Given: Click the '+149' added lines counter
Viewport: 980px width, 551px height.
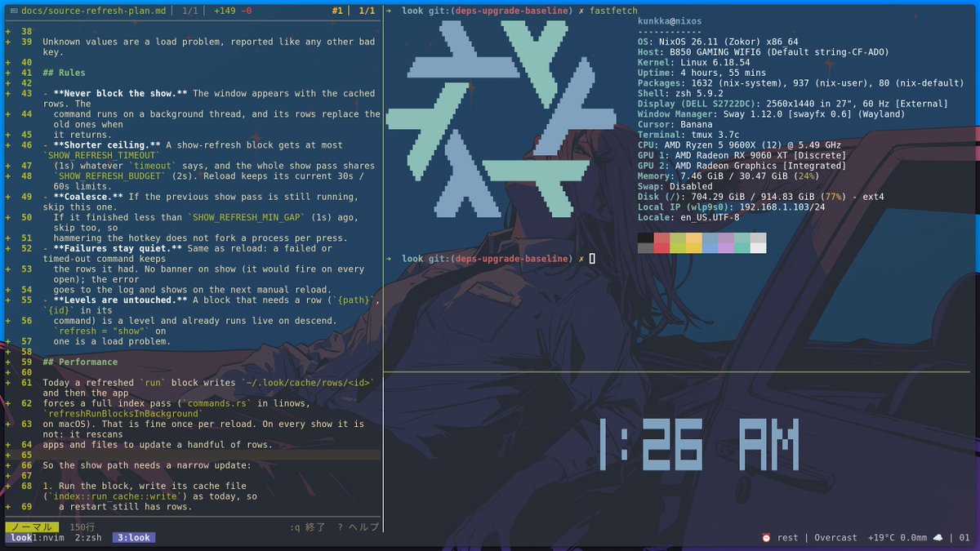Looking at the screenshot, I should pyautogui.click(x=225, y=11).
